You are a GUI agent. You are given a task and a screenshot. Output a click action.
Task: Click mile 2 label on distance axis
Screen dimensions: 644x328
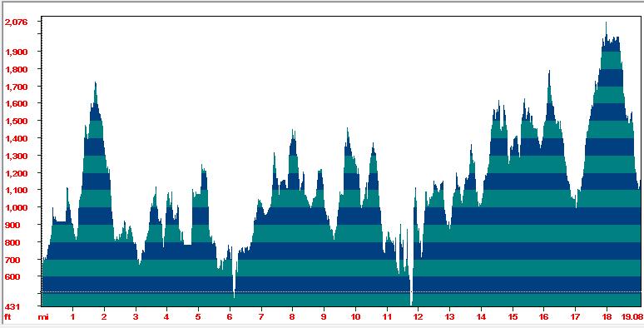pos(104,317)
